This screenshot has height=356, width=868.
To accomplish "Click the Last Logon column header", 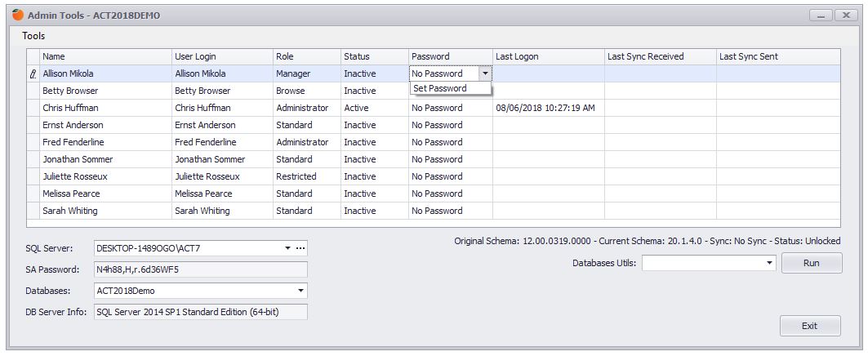I will point(549,56).
